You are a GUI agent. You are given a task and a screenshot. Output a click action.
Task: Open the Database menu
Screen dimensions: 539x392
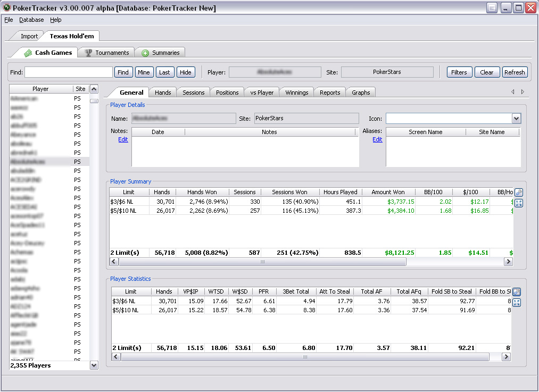[31, 20]
